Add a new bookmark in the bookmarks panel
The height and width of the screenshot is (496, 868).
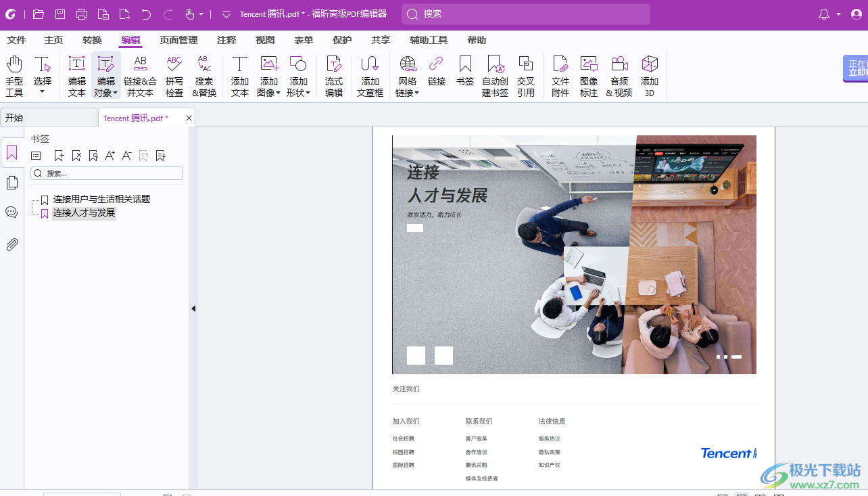(59, 155)
